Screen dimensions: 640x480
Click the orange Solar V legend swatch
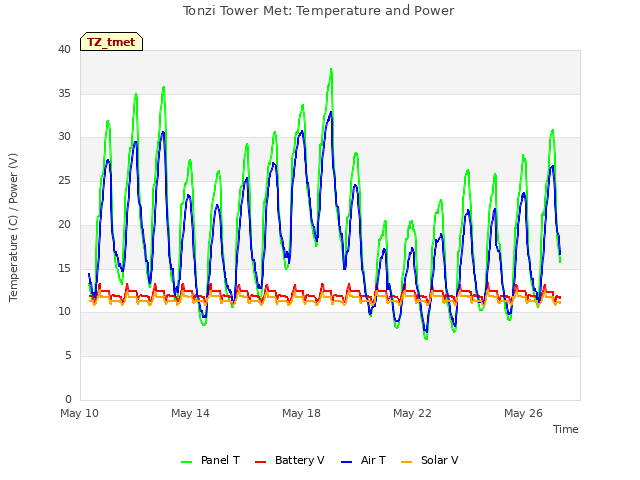[x=407, y=462]
